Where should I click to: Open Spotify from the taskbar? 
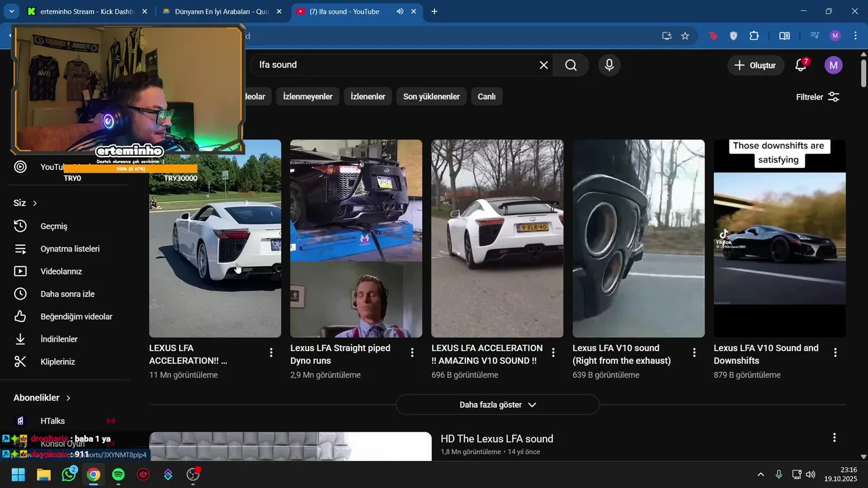(118, 474)
